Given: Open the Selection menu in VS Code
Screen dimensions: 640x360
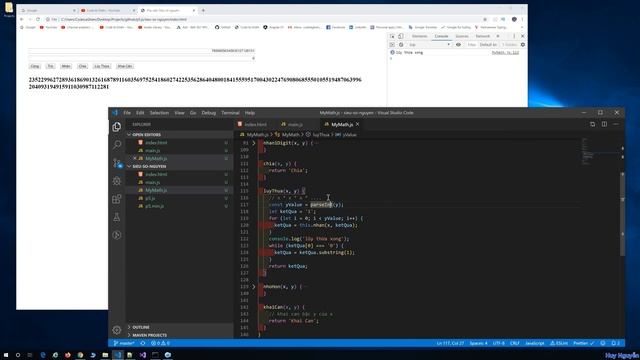Looking at the screenshot, I should [x=159, y=113].
